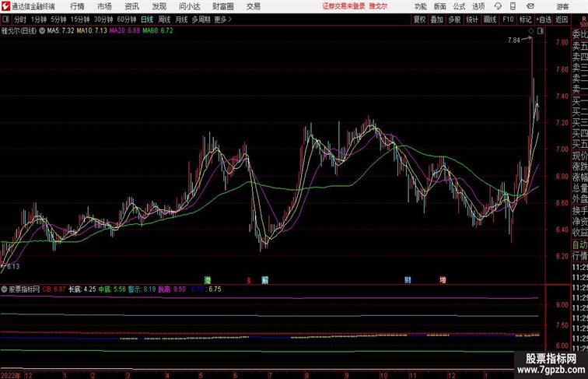
Task: Open the 功能 menu
Action: click(420, 6)
